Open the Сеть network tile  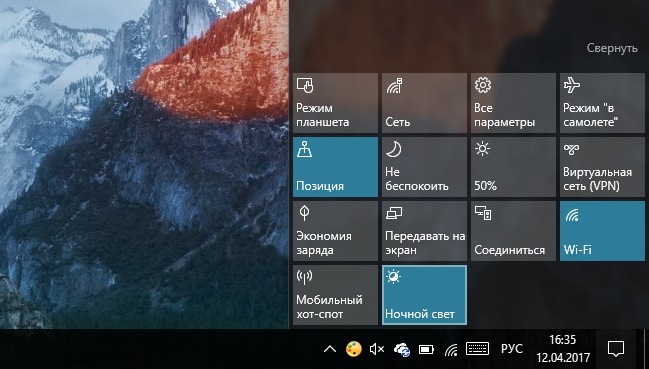coord(424,103)
